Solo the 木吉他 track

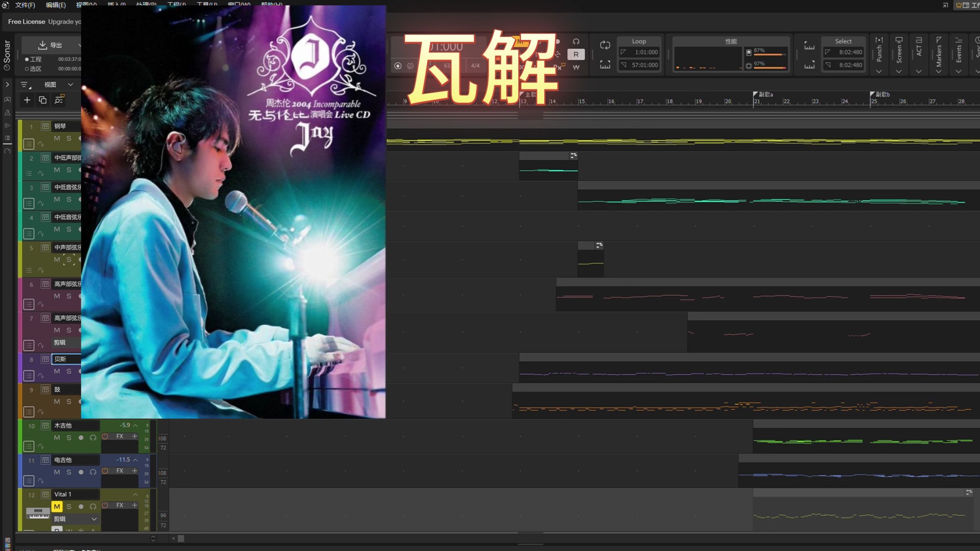click(x=69, y=437)
